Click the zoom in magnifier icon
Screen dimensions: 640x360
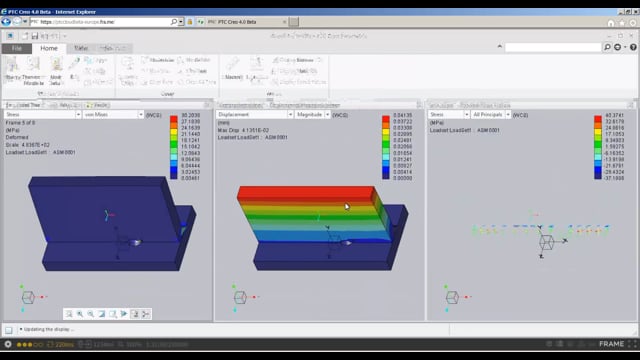[80, 314]
